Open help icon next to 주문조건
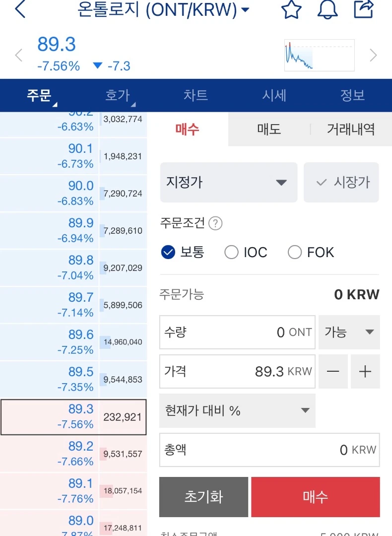Screen dimensions: 392x536 click(x=215, y=223)
